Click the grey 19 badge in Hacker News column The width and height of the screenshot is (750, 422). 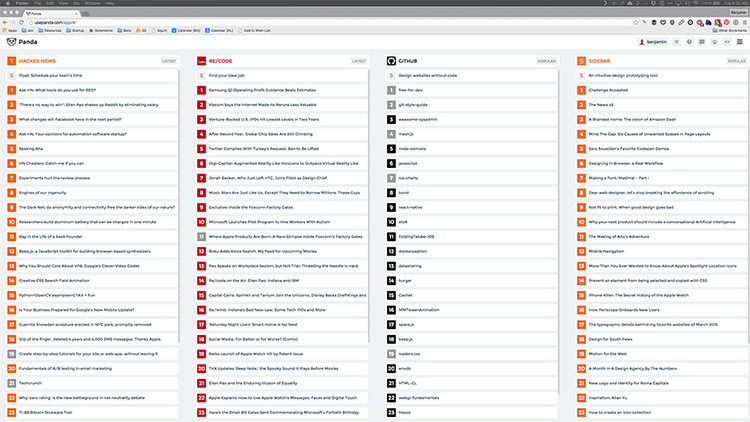11,354
